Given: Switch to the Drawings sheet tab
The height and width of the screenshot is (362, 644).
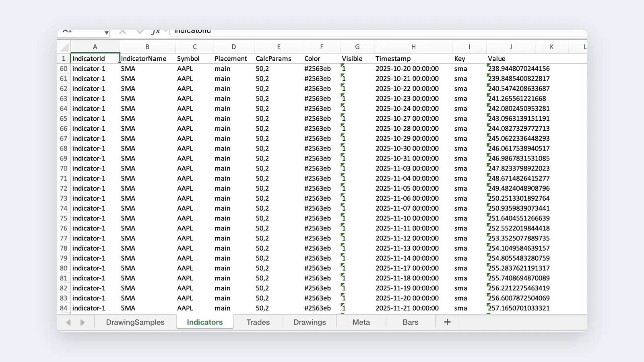Looking at the screenshot, I should point(310,322).
